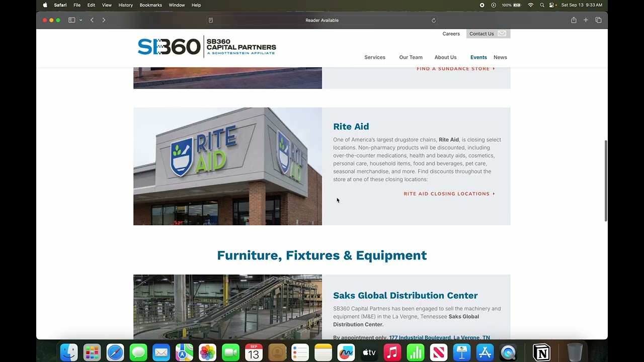Open the View menu
644x362 pixels.
click(107, 5)
